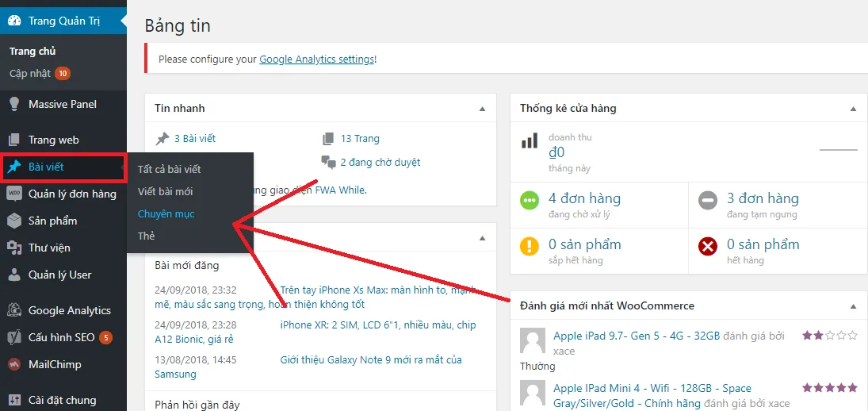Select Viết bài mới in submenu

[165, 191]
